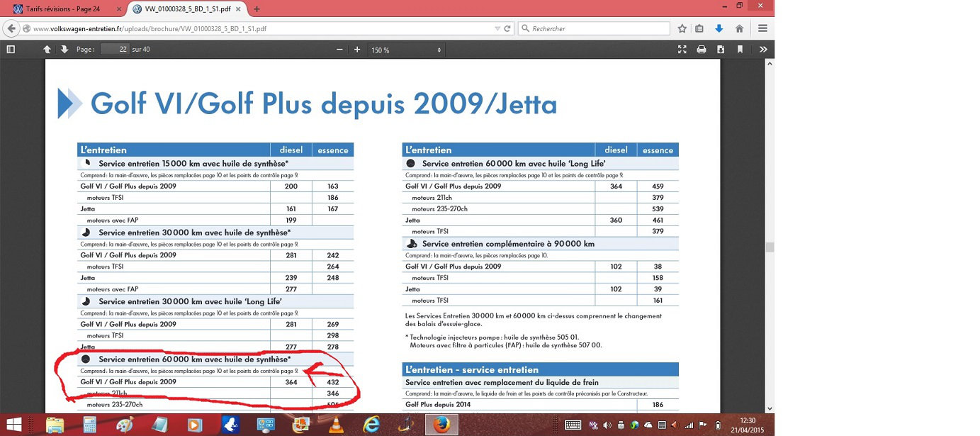Bookmark this page with the star icon
This screenshot has height=436, width=980.
[682, 29]
